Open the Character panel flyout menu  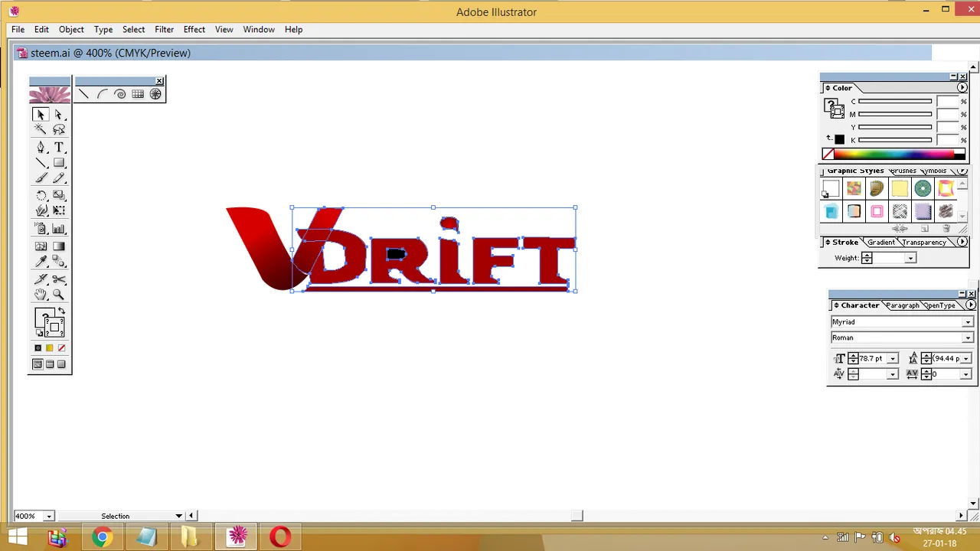click(970, 305)
